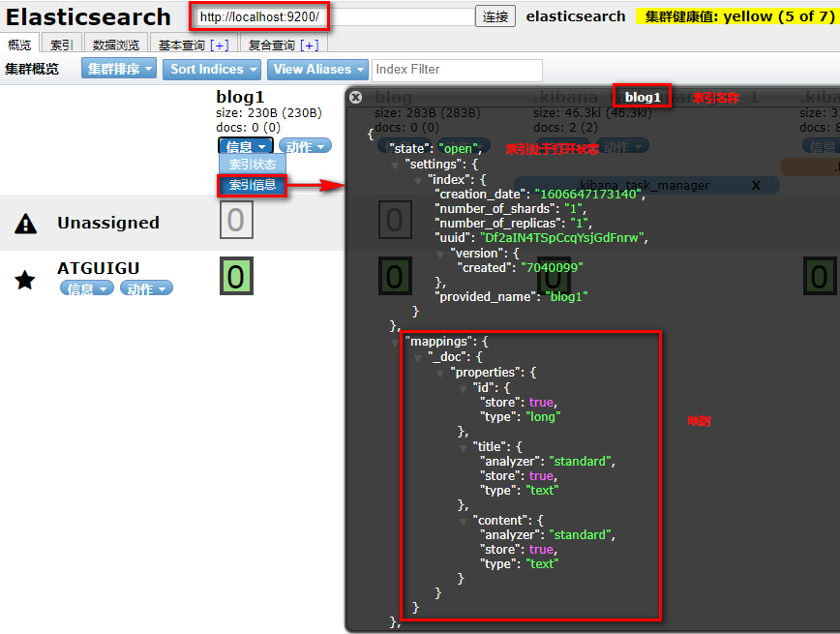Select 索引状态 from the info menu
The height and width of the screenshot is (634, 840).
[253, 164]
